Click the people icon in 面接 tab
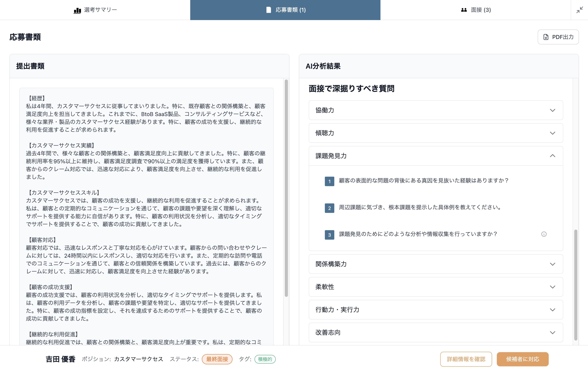This screenshot has width=588, height=373. [x=464, y=10]
